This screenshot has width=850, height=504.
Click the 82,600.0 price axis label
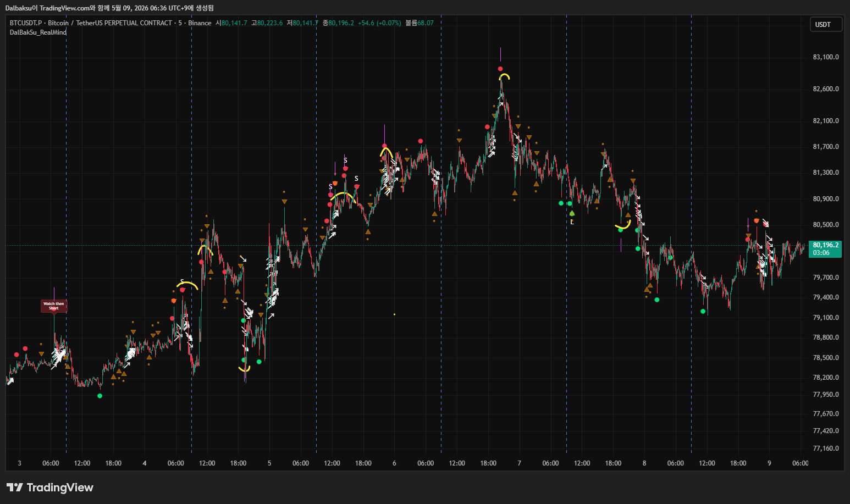pyautogui.click(x=826, y=89)
